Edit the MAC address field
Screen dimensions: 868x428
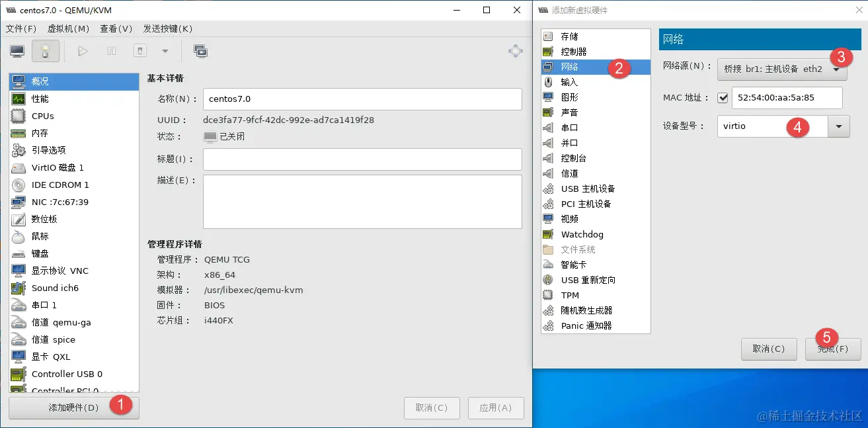[x=787, y=97]
